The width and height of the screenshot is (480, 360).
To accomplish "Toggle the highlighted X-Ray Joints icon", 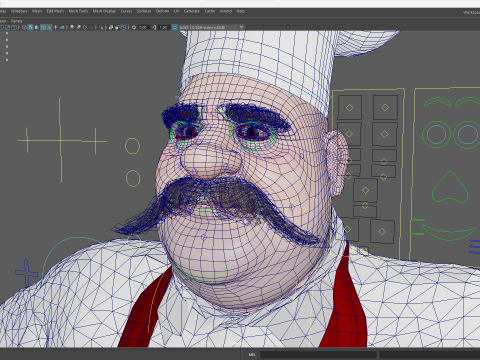I will [123, 27].
